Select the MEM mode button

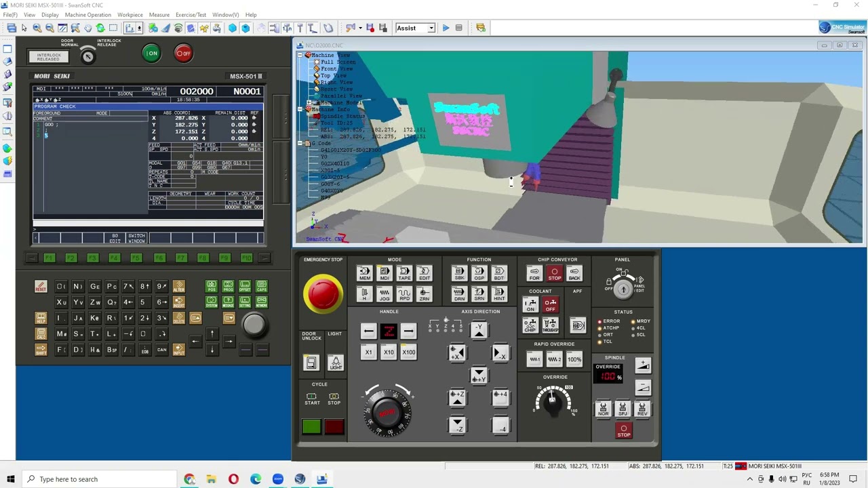point(365,274)
